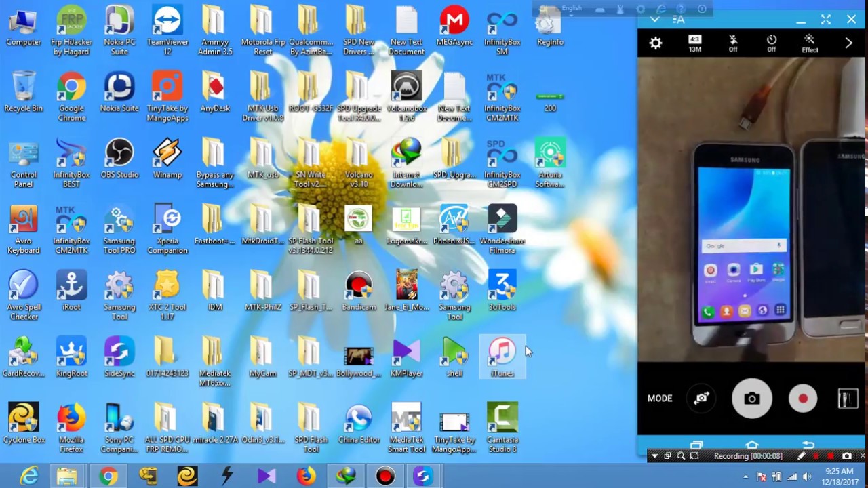The image size is (868, 488).
Task: Toggle the camera timer Off setting
Action: [772, 43]
